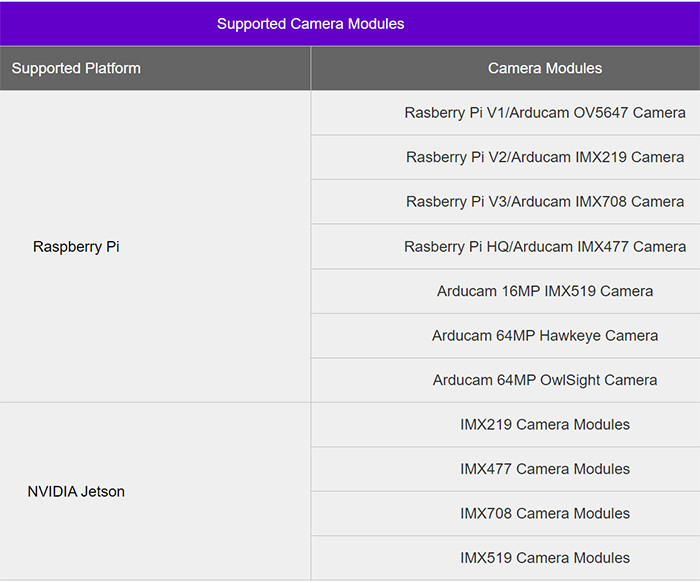700x583 pixels.
Task: Select the Arducam 16MP IMX519 Camera entry
Action: [545, 291]
